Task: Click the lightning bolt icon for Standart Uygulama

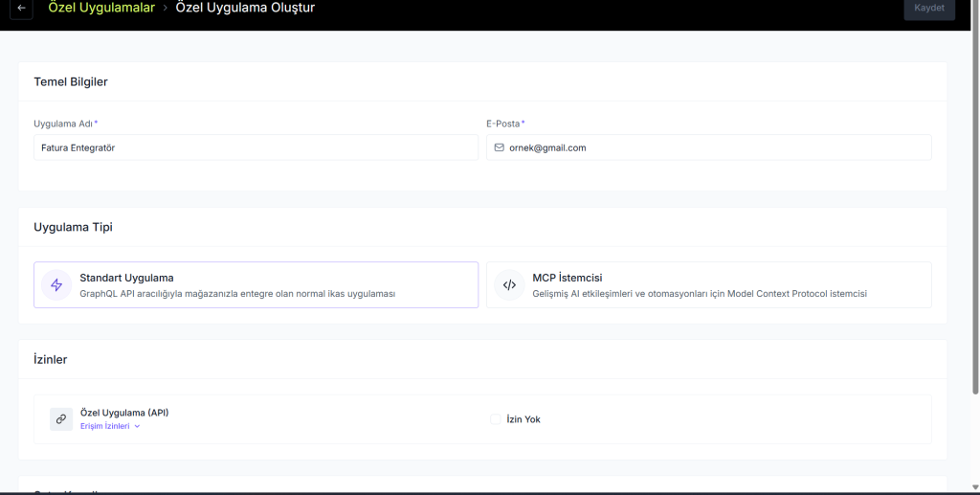Action: click(56, 285)
